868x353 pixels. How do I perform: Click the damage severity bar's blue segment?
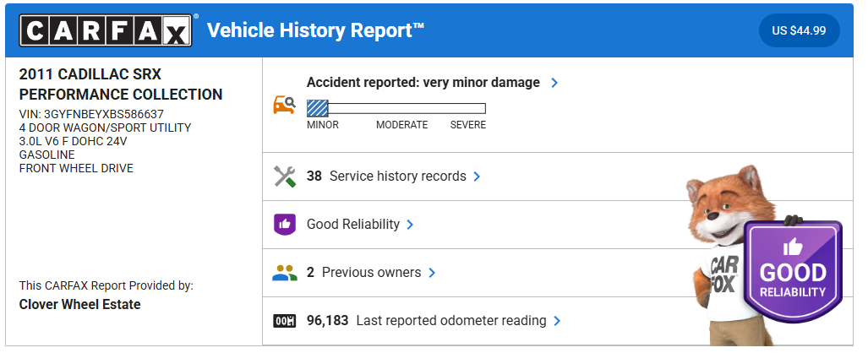click(318, 108)
